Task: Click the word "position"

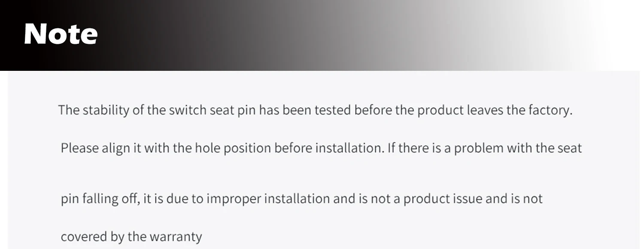Action: [247, 149]
